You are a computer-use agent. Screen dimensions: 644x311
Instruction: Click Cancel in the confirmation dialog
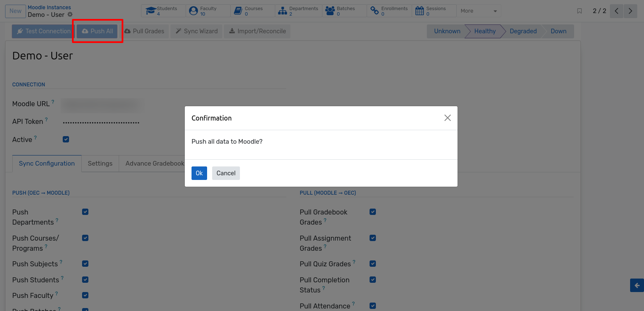coord(226,173)
